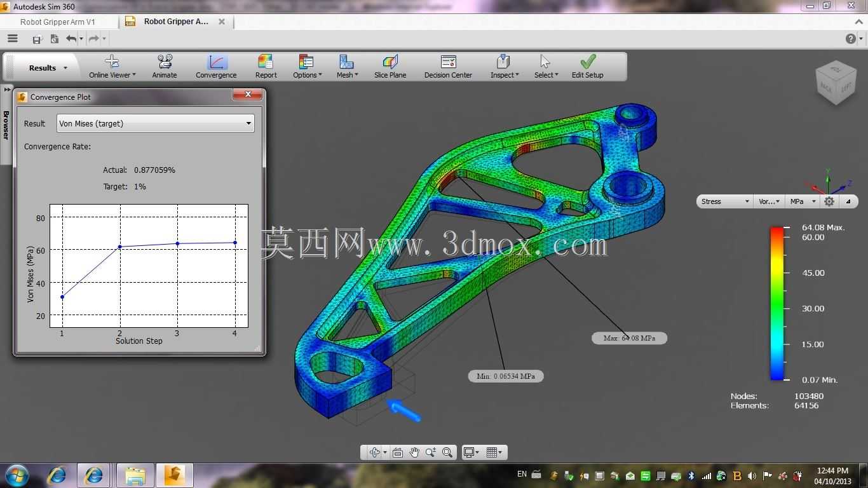
Task: Click the 64.08 Max. legend label
Action: [824, 227]
